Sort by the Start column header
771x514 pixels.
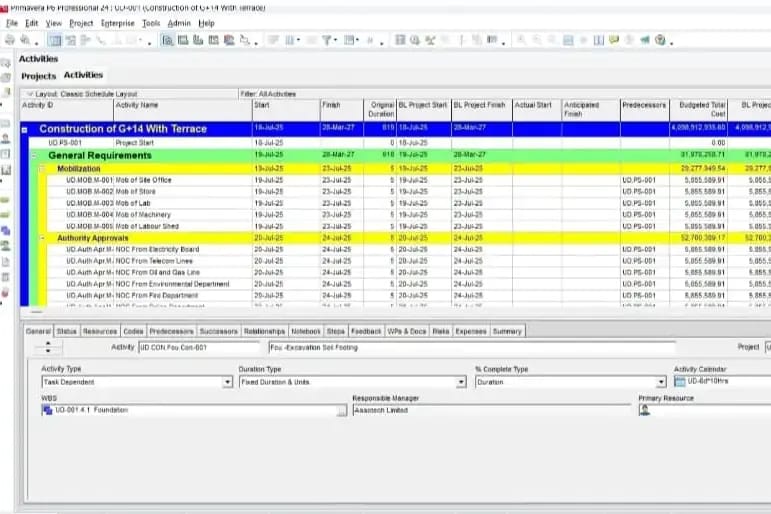(x=286, y=110)
